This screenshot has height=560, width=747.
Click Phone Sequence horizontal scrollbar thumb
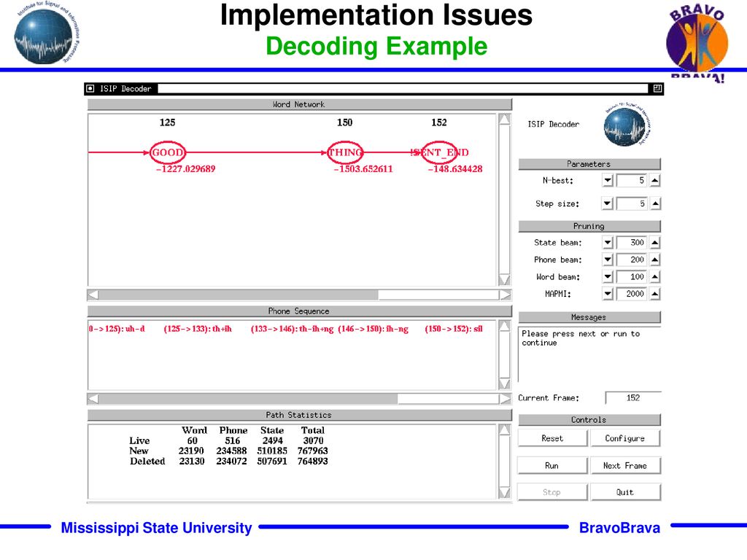pos(248,399)
